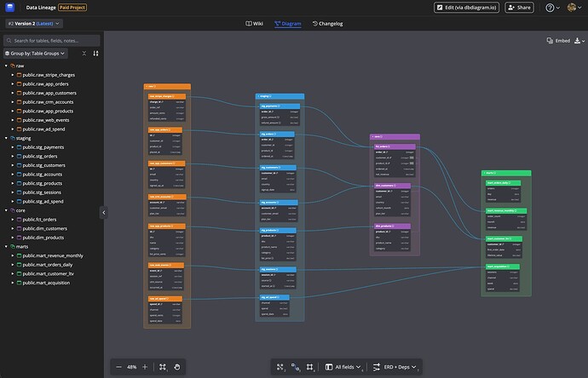
Task: Select public.stg_ad_spend in the sidebar
Action: [43, 202]
